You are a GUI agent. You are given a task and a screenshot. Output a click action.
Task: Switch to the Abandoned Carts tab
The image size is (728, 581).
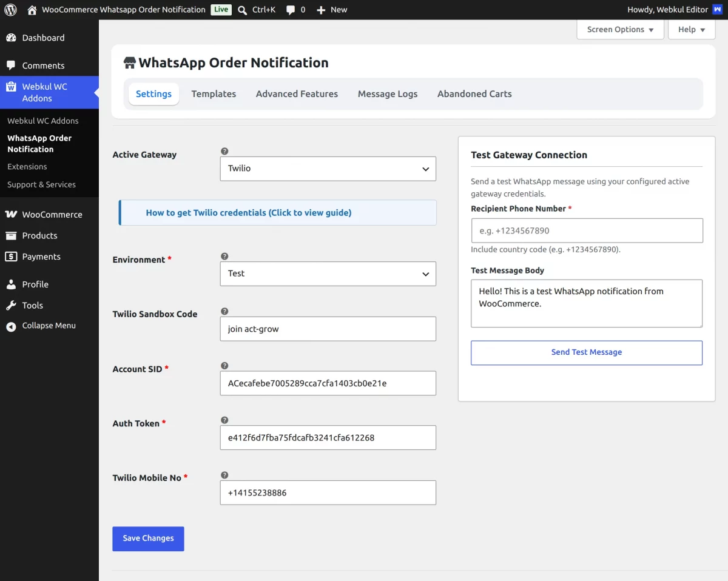(x=474, y=94)
